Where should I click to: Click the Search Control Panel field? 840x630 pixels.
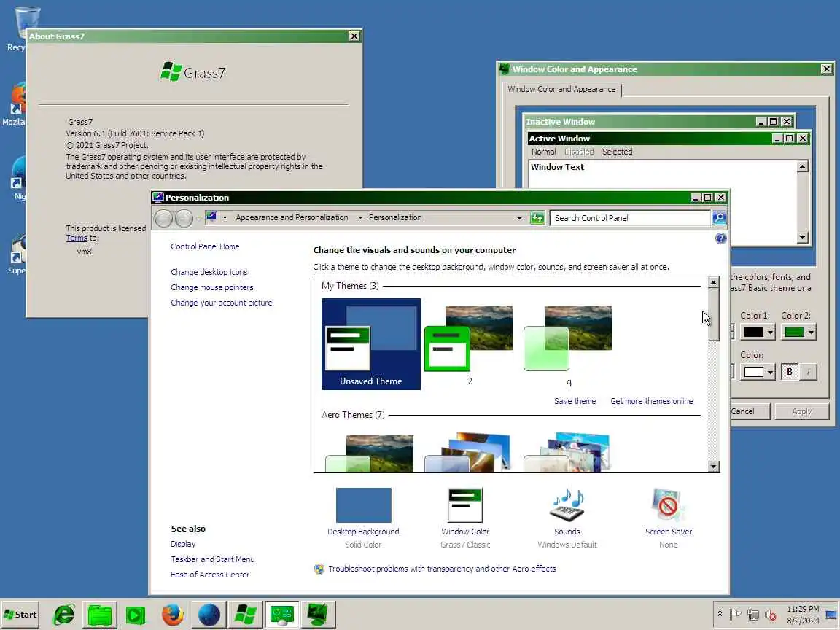(630, 218)
